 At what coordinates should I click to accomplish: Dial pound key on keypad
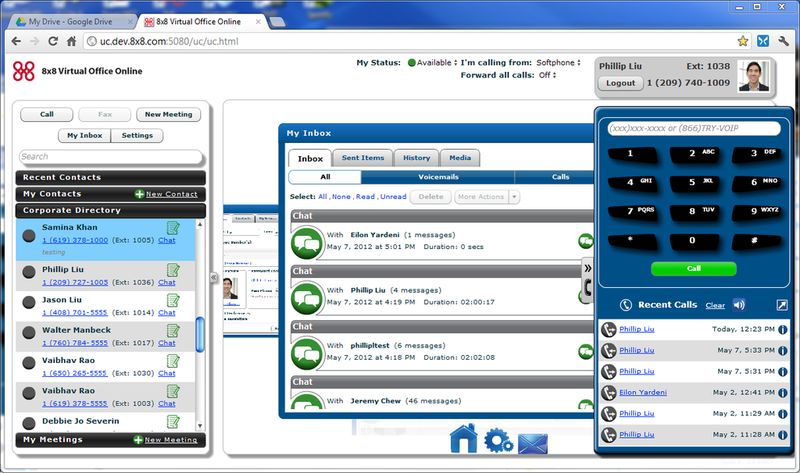coord(756,240)
